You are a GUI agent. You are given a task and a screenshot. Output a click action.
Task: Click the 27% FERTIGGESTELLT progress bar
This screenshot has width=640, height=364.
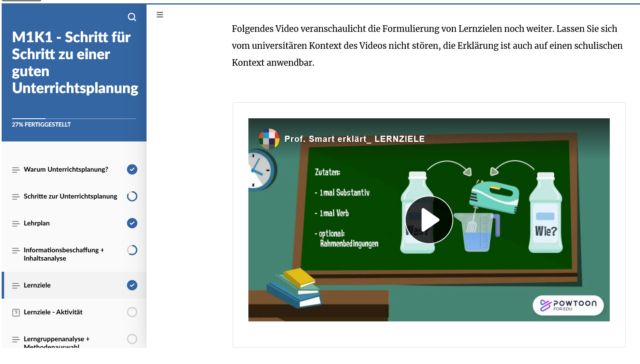[74, 119]
